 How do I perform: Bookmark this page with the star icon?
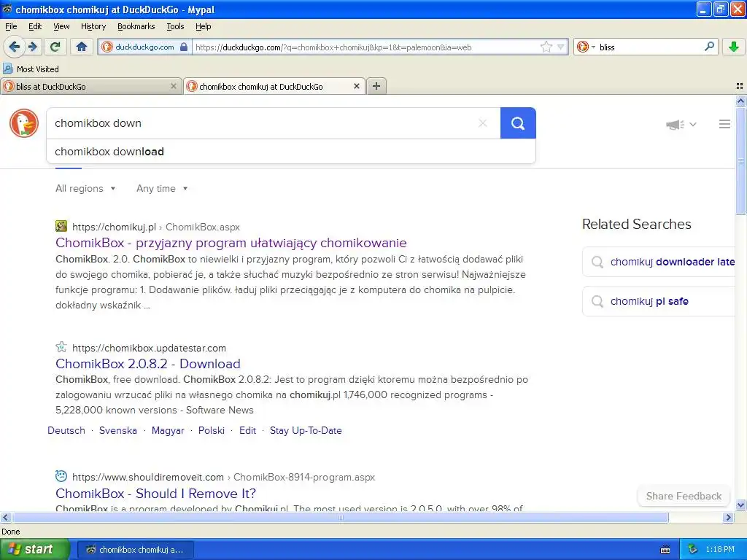(546, 47)
